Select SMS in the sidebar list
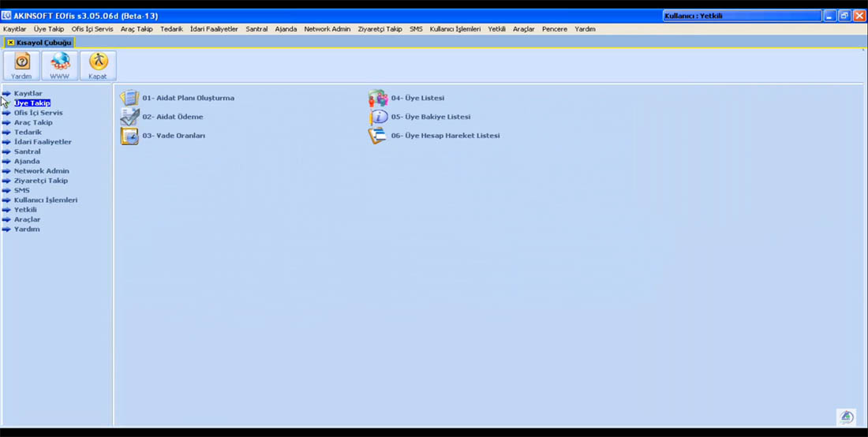 point(22,190)
